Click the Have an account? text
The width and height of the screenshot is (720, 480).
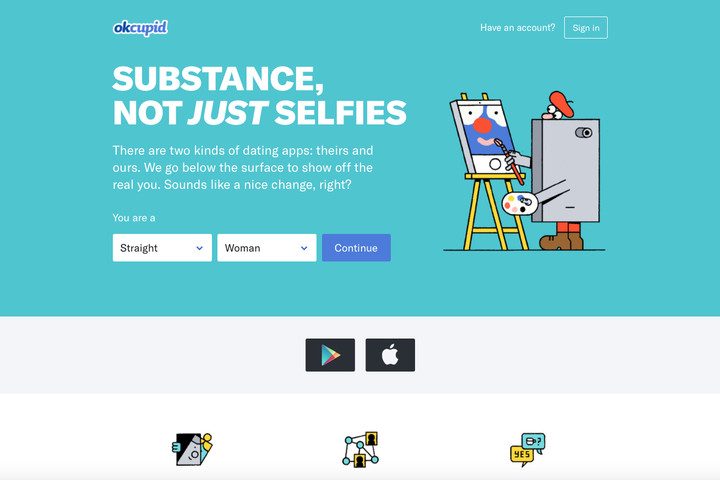[x=518, y=28]
